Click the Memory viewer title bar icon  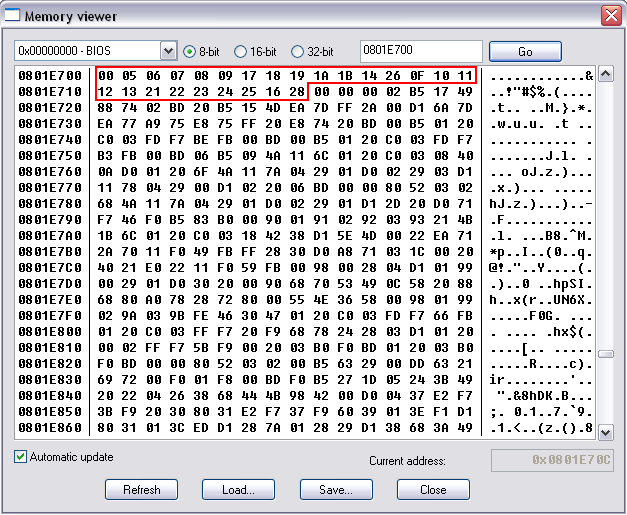click(13, 16)
